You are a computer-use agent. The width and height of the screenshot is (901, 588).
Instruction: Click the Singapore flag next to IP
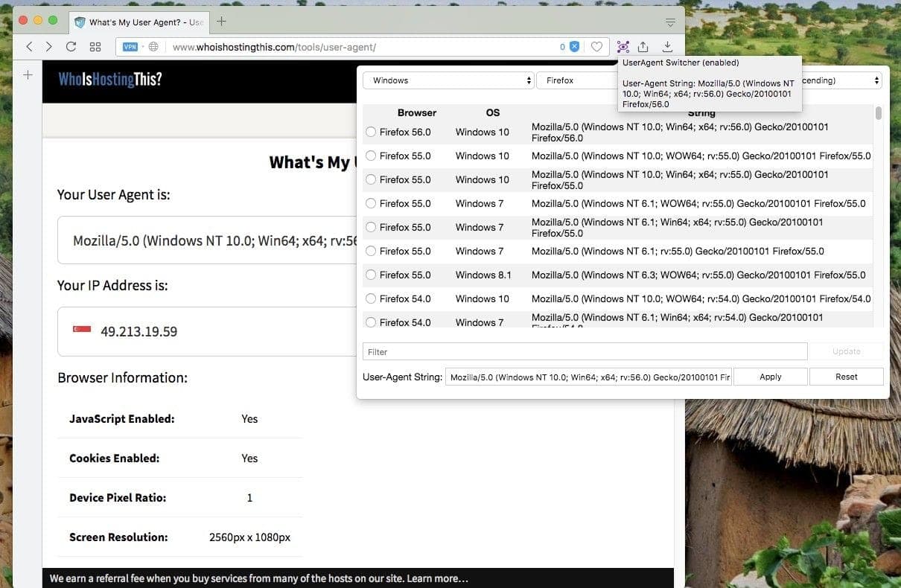[x=82, y=330]
